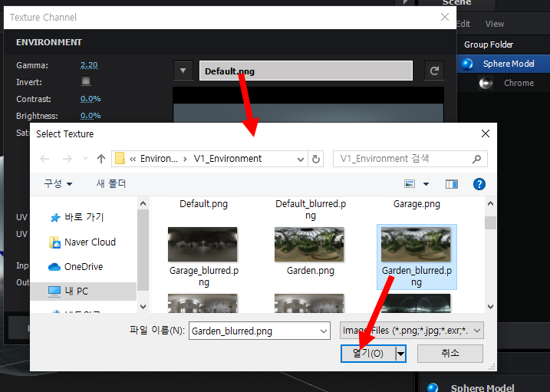Click the Contrast value 0.0%
The image size is (550, 392).
tap(91, 98)
